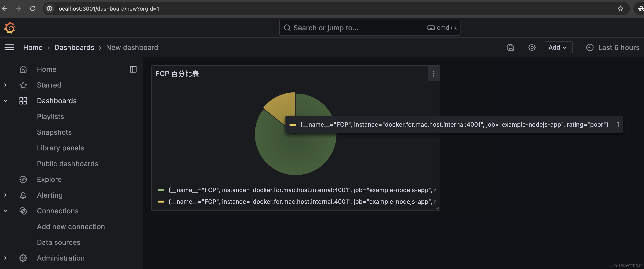Undock the sidebar menu panel
This screenshot has height=269, width=644.
tap(133, 69)
